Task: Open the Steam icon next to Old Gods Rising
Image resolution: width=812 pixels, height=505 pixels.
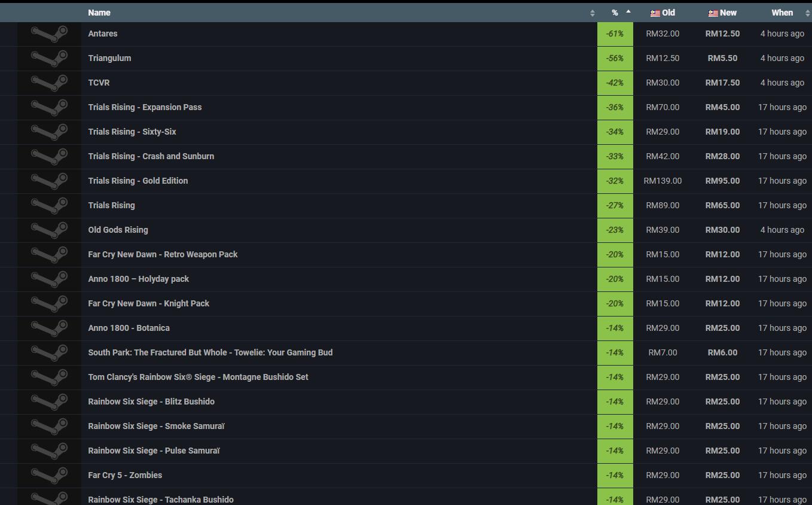Action: [x=49, y=230]
